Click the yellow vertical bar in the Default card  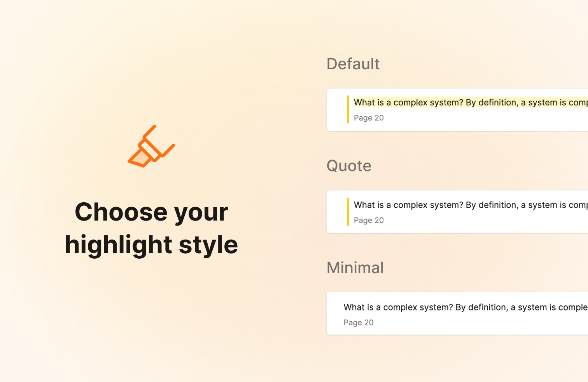[348, 109]
